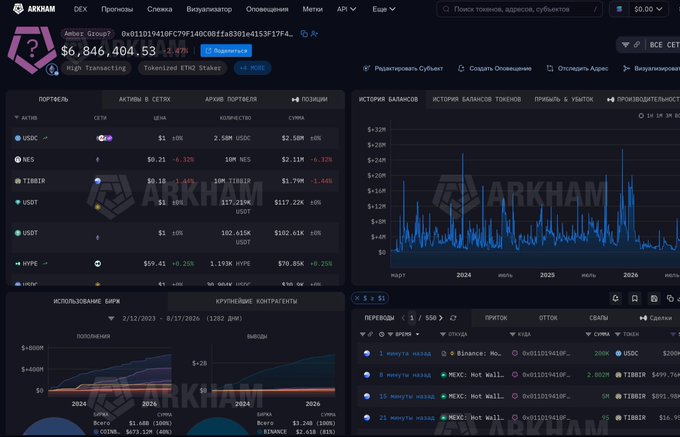The image size is (680, 437).
Task: Copy the wallet address with the copy icon
Action: point(304,34)
